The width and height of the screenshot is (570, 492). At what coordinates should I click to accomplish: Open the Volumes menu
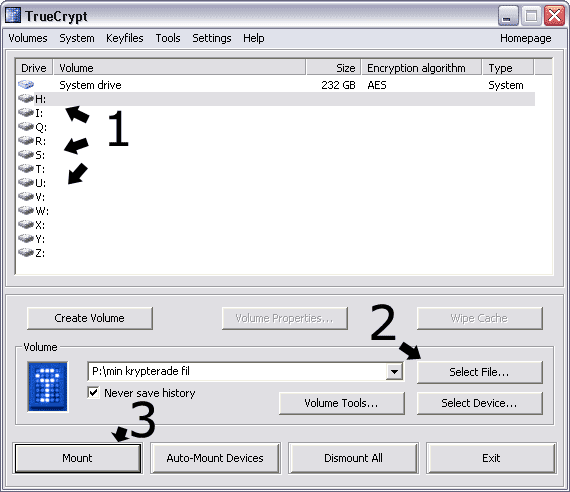click(28, 38)
